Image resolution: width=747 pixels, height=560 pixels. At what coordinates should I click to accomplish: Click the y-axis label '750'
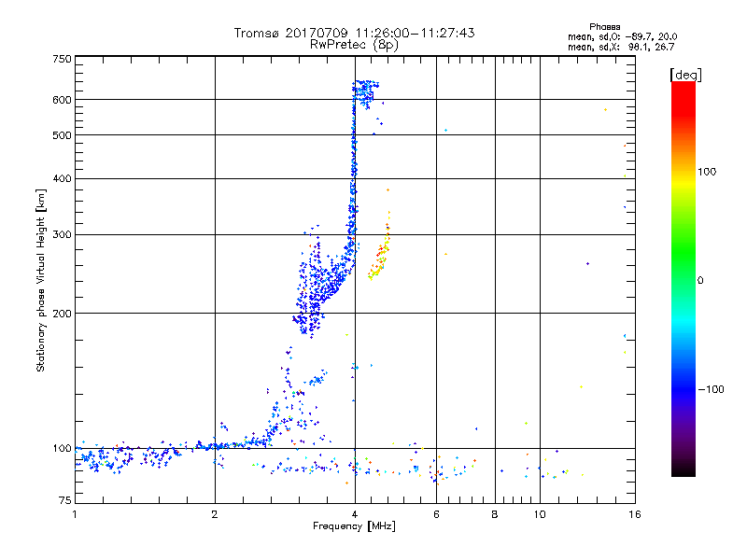tap(62, 59)
